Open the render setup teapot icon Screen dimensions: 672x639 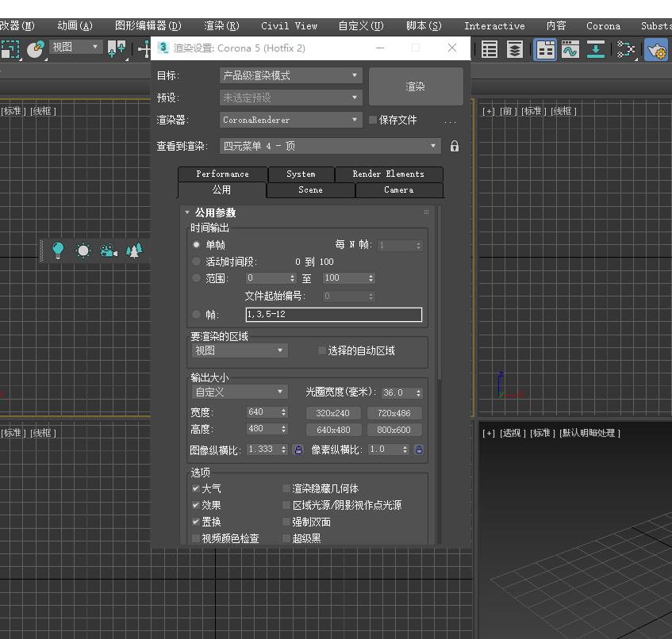click(x=656, y=50)
